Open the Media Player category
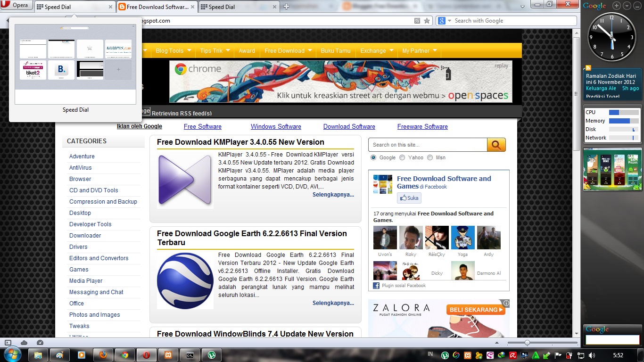 tap(86, 281)
